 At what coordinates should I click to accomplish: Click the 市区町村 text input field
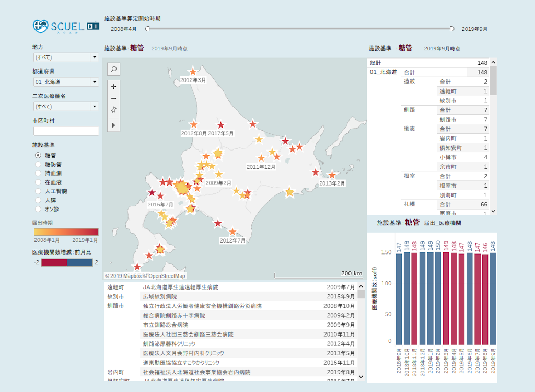tap(66, 131)
